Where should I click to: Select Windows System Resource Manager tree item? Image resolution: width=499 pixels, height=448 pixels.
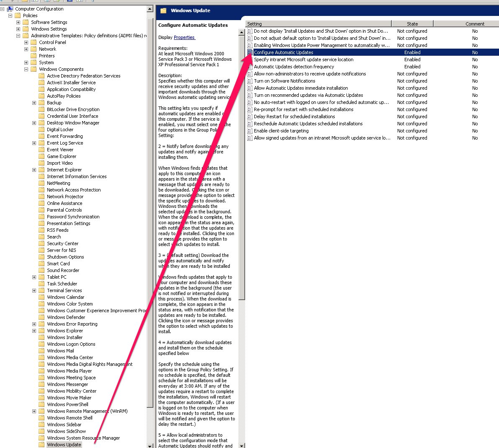83,438
